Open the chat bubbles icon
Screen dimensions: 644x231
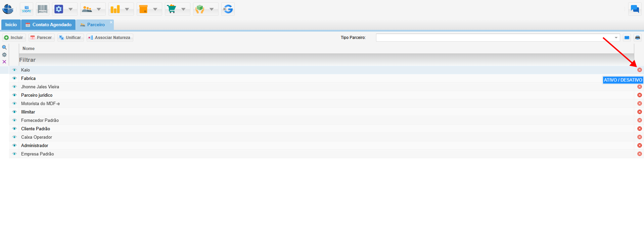tap(635, 9)
